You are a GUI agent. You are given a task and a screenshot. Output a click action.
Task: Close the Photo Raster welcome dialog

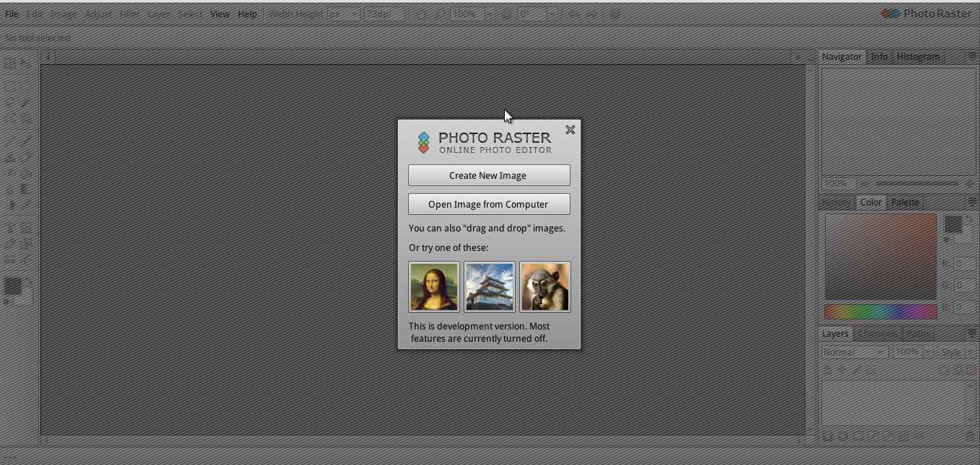pos(570,130)
